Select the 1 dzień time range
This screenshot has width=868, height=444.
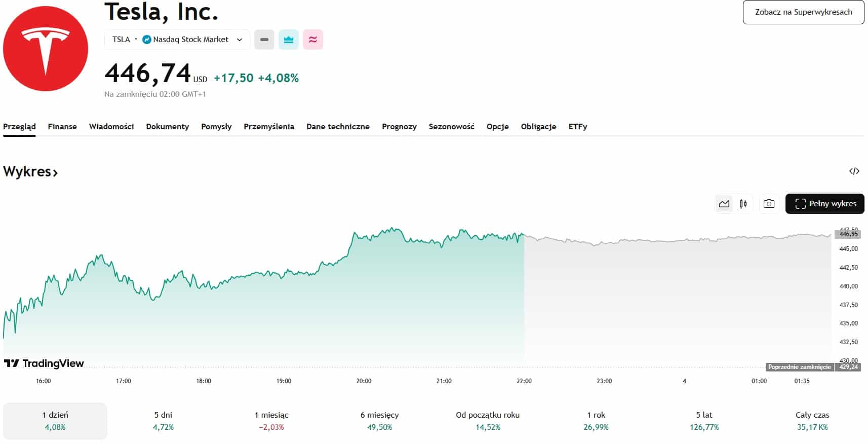[x=55, y=421]
